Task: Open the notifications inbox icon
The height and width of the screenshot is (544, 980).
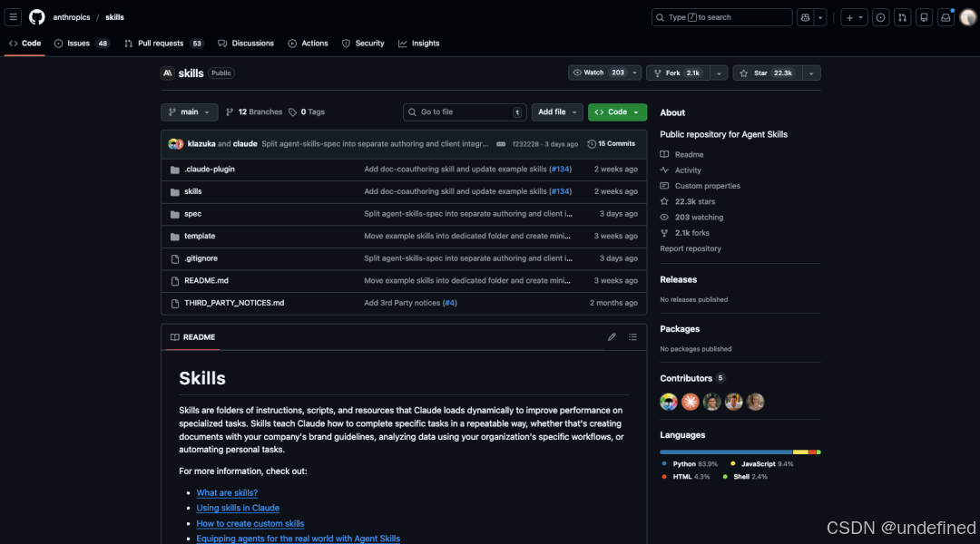Action: pos(946,17)
